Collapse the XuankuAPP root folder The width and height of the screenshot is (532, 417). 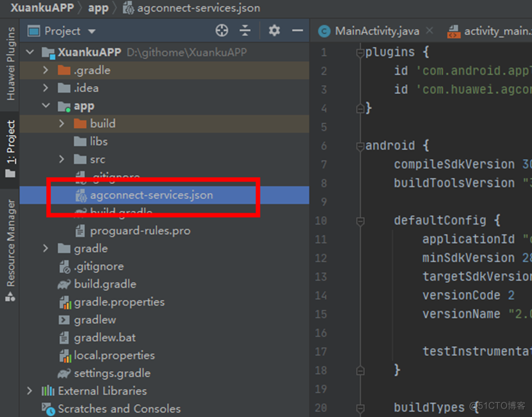(30, 52)
